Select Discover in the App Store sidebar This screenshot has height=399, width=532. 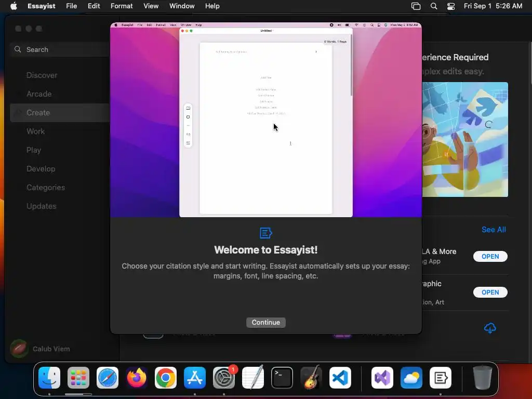point(42,75)
